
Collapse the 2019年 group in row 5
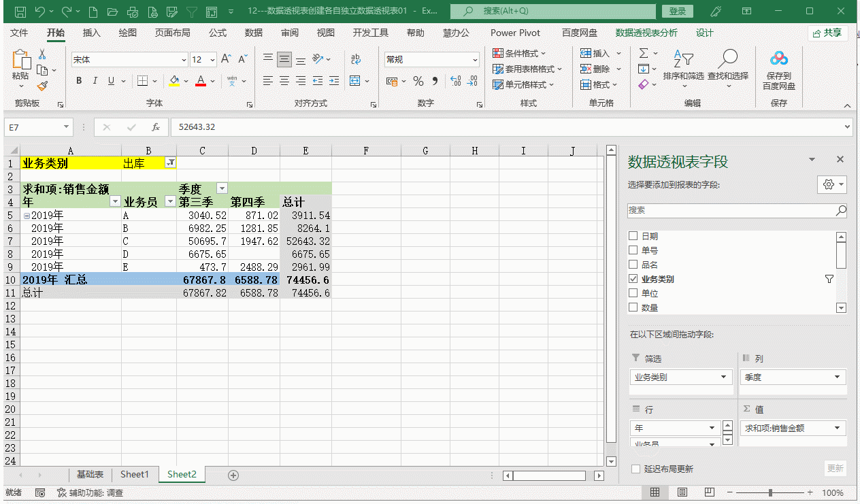(x=27, y=216)
